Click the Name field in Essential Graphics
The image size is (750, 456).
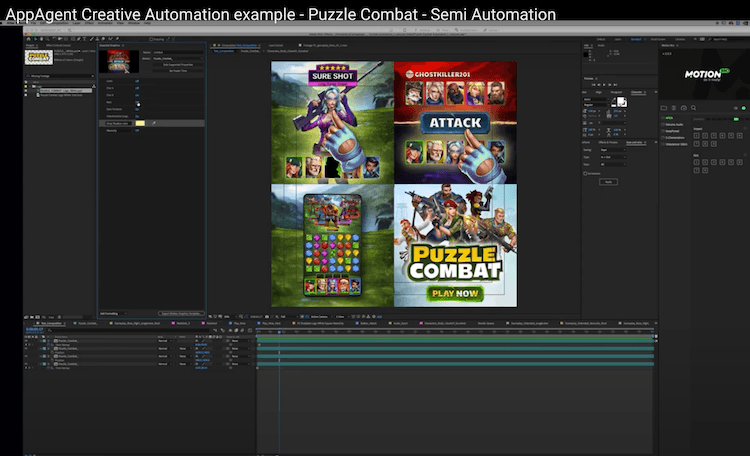tap(178, 52)
